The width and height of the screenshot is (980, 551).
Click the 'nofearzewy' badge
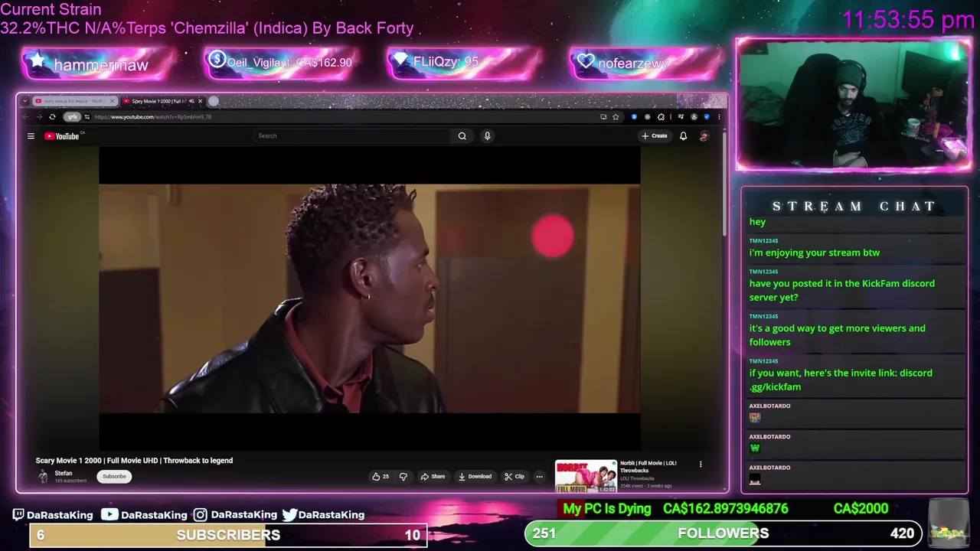(x=647, y=64)
